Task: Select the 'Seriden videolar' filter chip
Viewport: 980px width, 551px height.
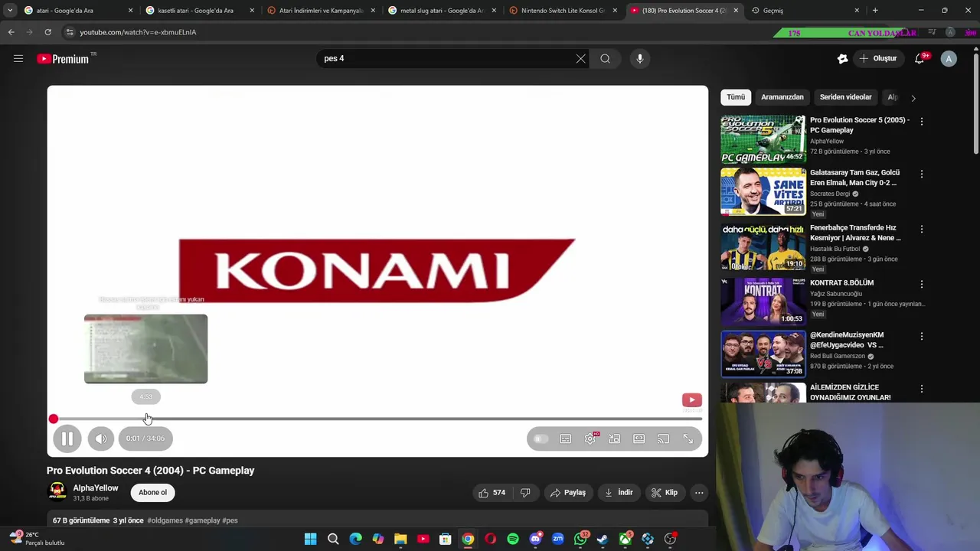Action: pos(845,97)
